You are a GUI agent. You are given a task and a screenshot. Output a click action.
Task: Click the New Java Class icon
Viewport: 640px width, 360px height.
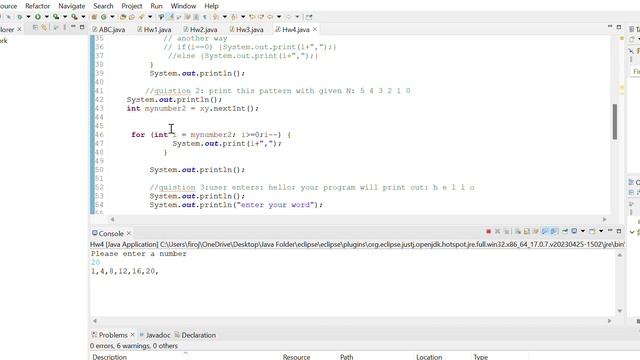pyautogui.click(x=104, y=17)
